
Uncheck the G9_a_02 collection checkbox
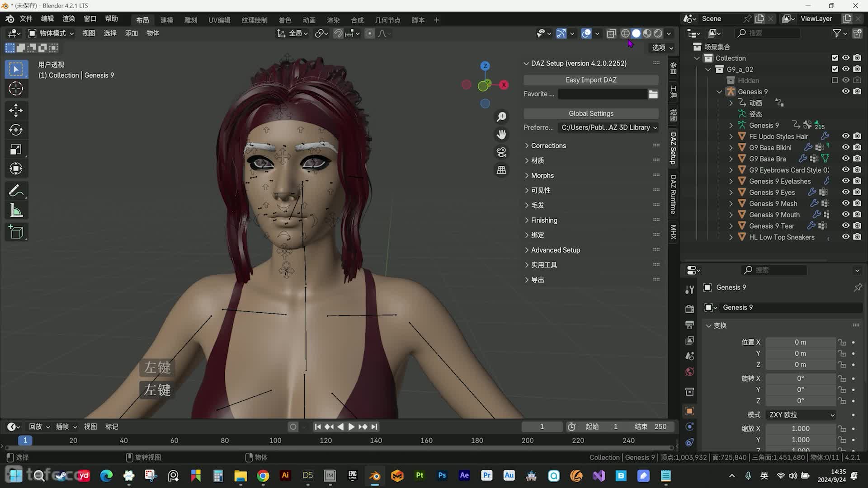point(835,69)
